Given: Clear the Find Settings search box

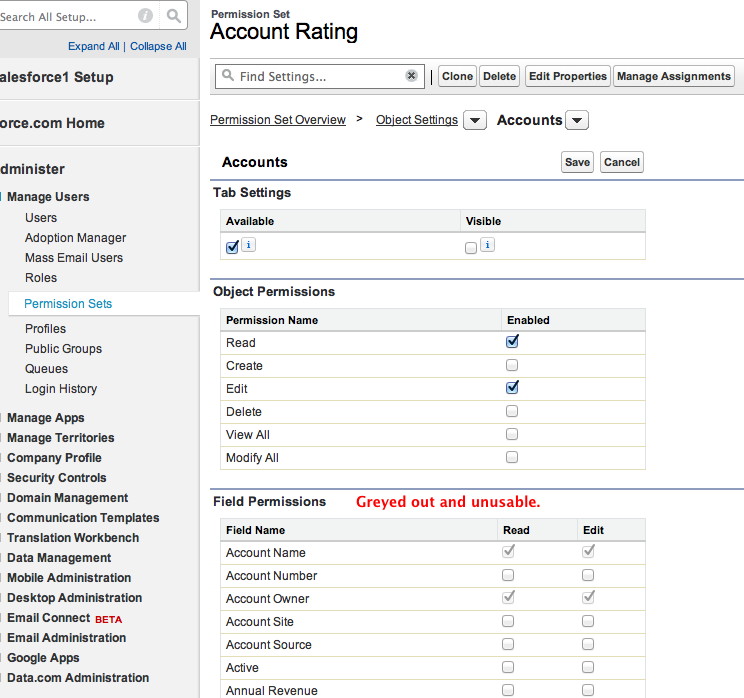Looking at the screenshot, I should [x=411, y=76].
